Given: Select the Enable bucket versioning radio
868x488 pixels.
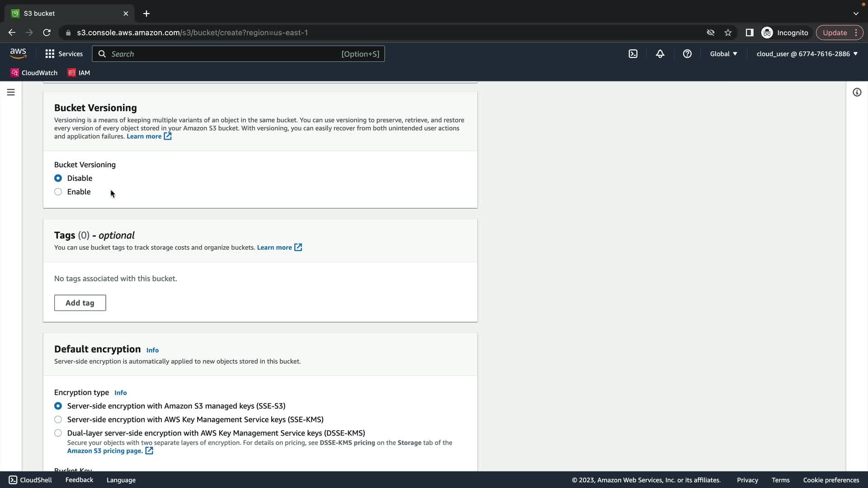Looking at the screenshot, I should [x=58, y=192].
